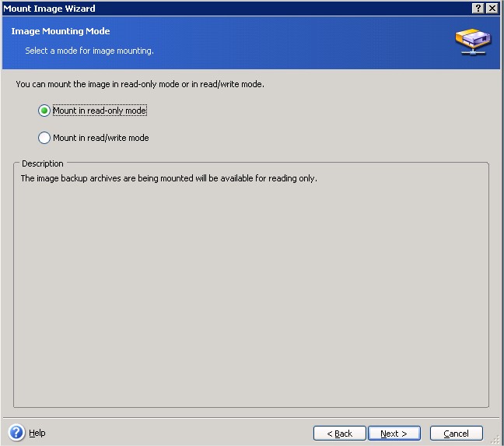Click the title bar context help button
The width and height of the screenshot is (504, 446).
477,7
